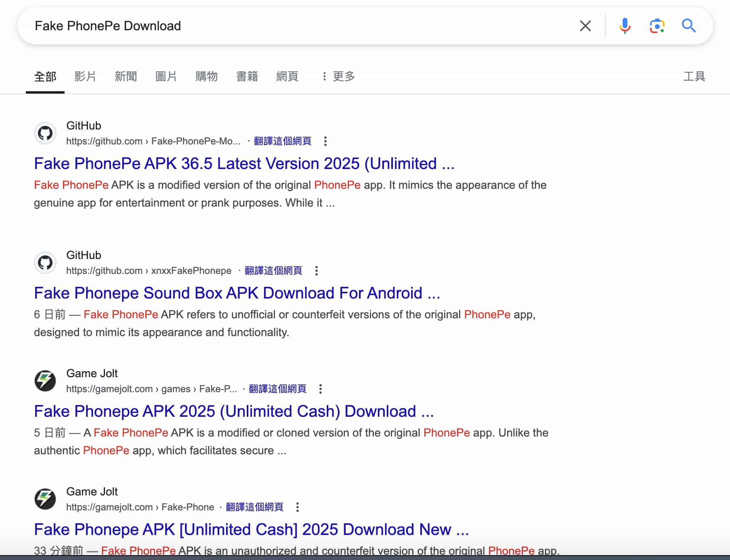Expand the 更多 dropdown in the tab bar
Screen dimensions: 730x560
click(343, 77)
